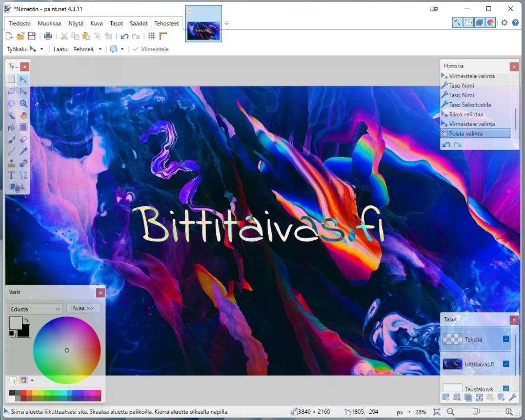The width and height of the screenshot is (525, 420).
Task: Select the Clone Stamp tool
Action: [11, 163]
